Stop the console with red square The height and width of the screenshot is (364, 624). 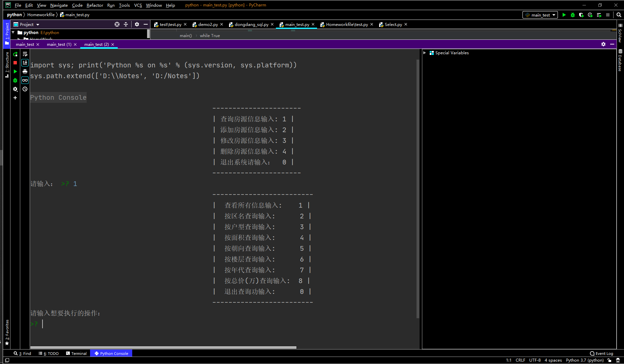point(15,63)
